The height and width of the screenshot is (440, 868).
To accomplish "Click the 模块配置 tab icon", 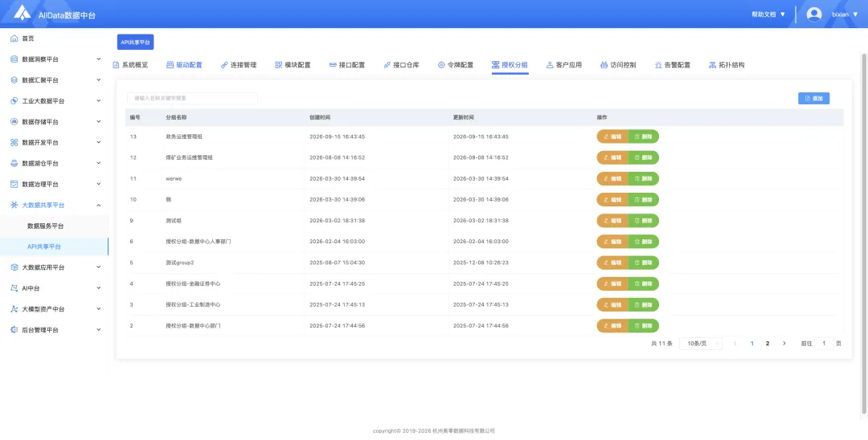I will [278, 65].
